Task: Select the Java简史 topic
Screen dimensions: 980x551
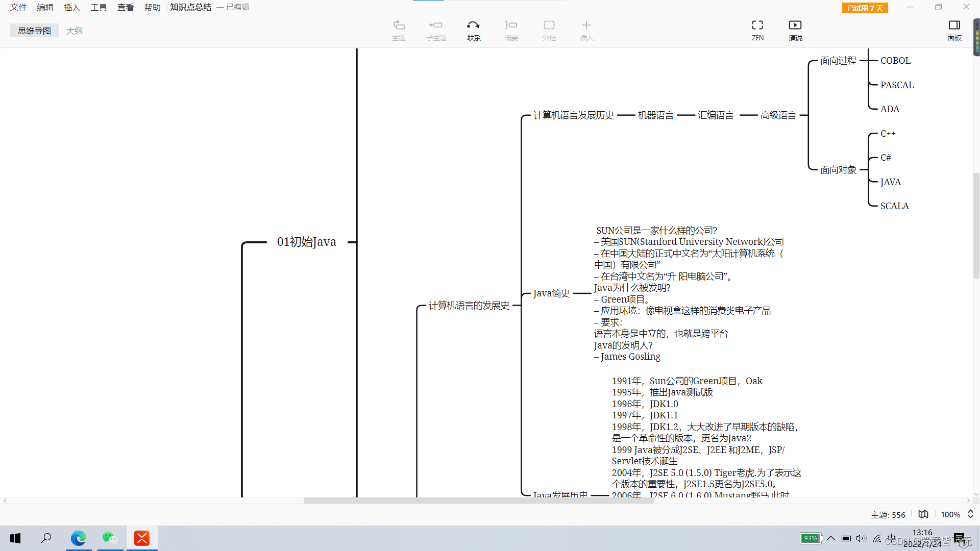Action: (552, 293)
